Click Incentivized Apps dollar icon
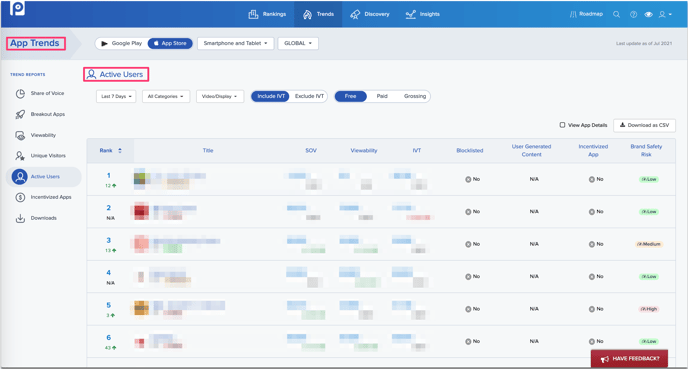The height and width of the screenshot is (369, 688). tap(20, 197)
